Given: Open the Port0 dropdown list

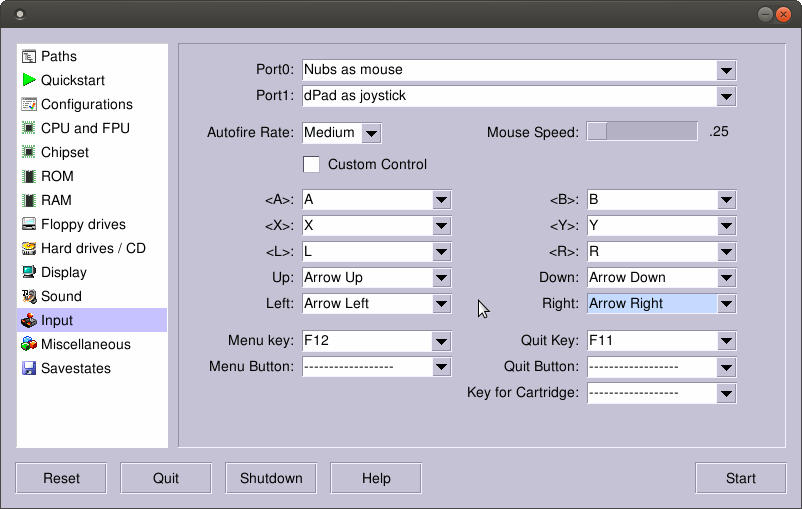Looking at the screenshot, I should point(726,70).
